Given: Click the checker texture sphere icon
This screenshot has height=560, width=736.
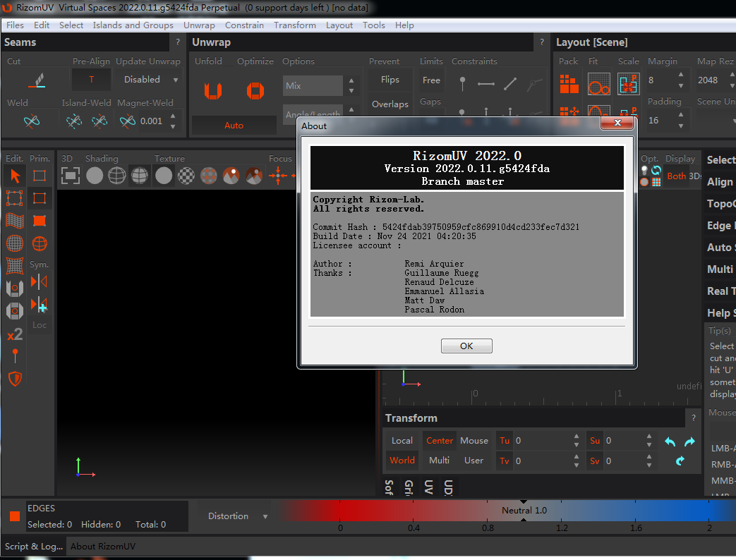Looking at the screenshot, I should tap(186, 176).
